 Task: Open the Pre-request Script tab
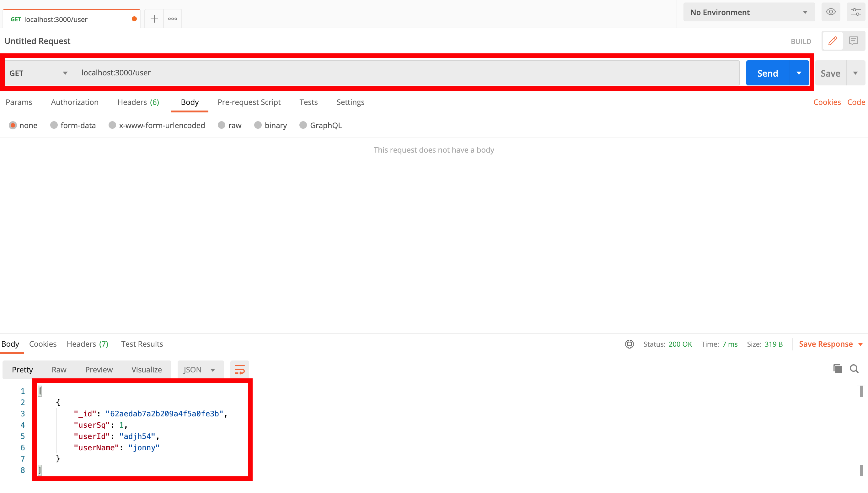tap(249, 102)
